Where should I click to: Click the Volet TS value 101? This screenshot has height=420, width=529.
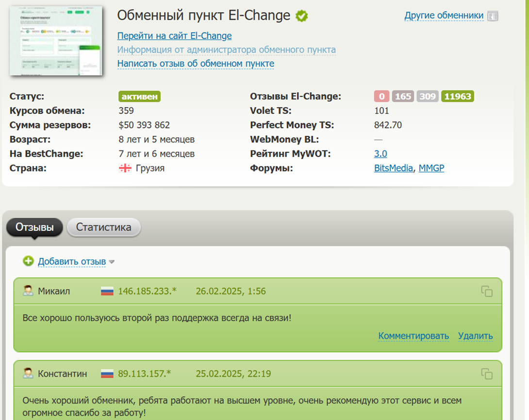381,111
